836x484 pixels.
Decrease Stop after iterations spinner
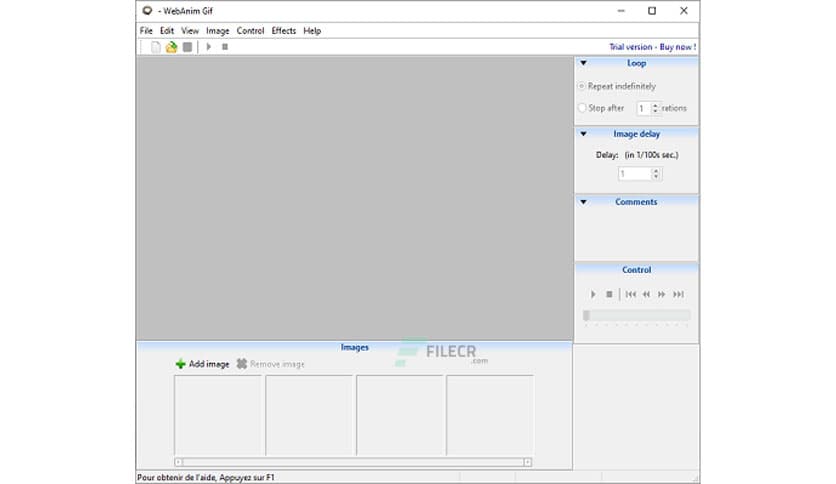point(655,111)
